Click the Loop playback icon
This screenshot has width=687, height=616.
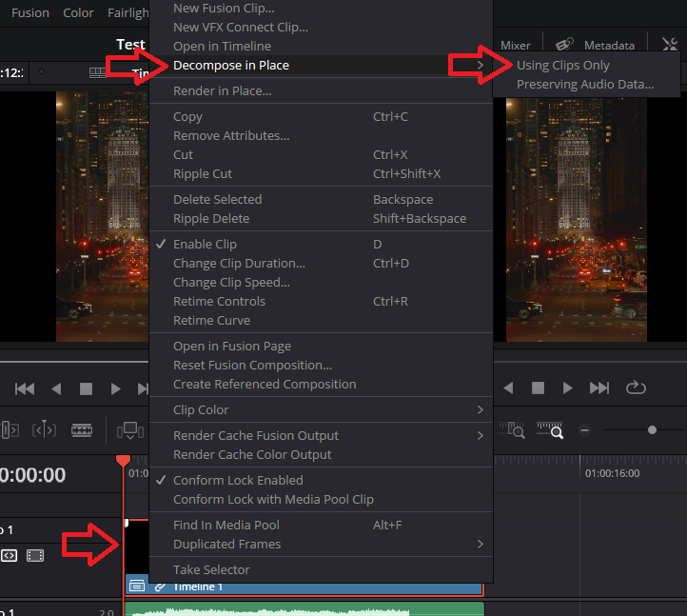pos(636,388)
